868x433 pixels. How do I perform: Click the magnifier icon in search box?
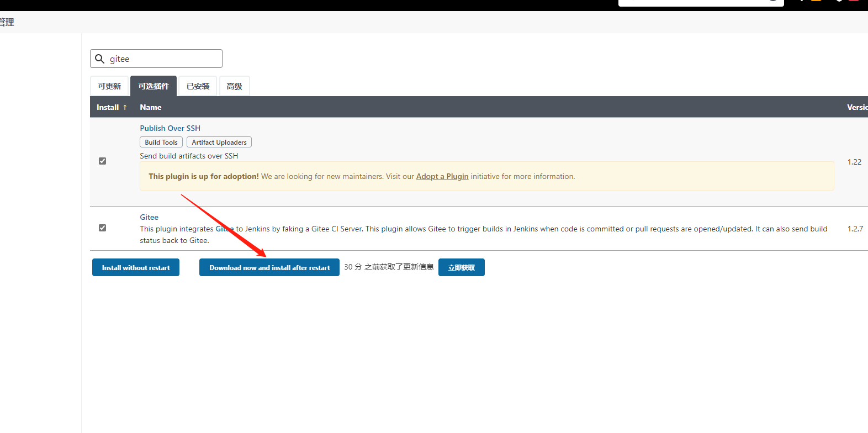point(100,59)
